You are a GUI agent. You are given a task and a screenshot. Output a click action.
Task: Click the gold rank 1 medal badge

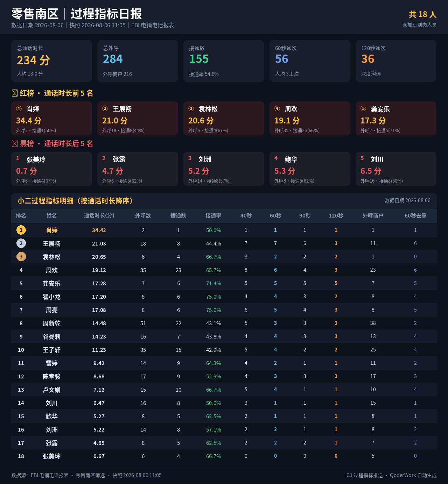(21, 230)
